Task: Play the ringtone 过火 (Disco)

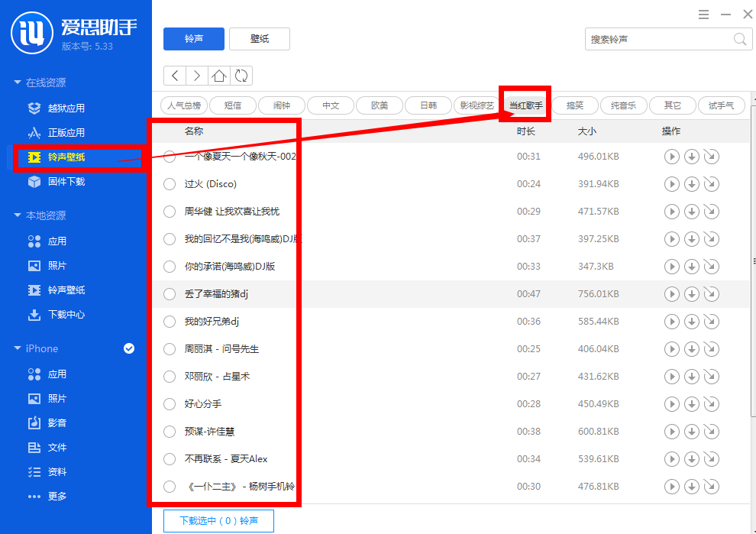Action: click(672, 184)
